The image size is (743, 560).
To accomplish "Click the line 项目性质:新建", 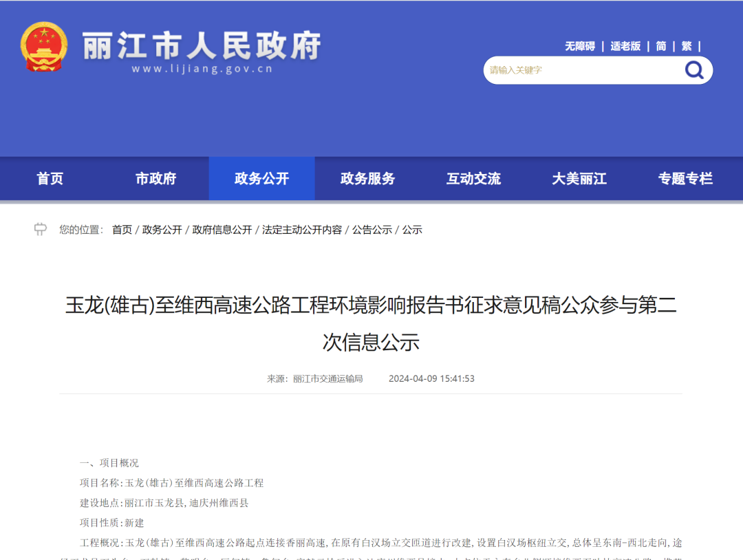I will [x=111, y=523].
